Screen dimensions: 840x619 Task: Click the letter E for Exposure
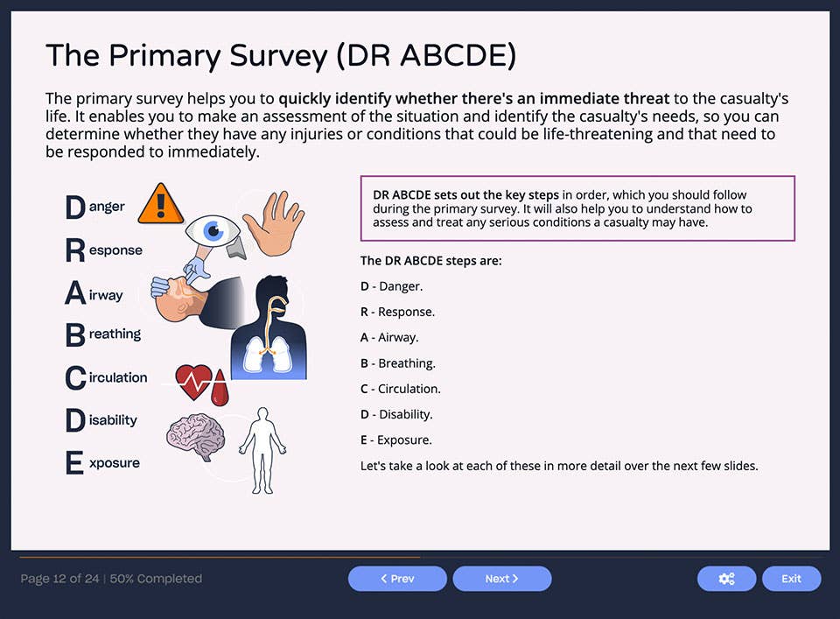pos(73,463)
